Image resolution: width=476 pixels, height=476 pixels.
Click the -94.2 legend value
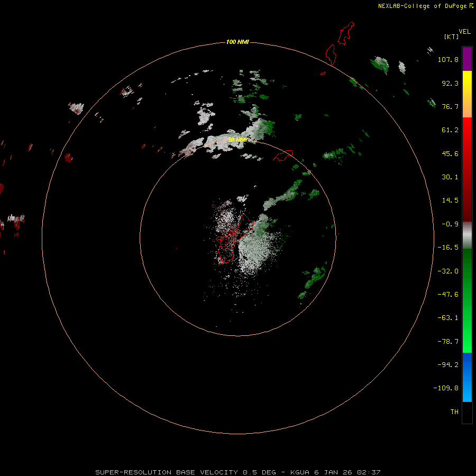pyautogui.click(x=448, y=364)
